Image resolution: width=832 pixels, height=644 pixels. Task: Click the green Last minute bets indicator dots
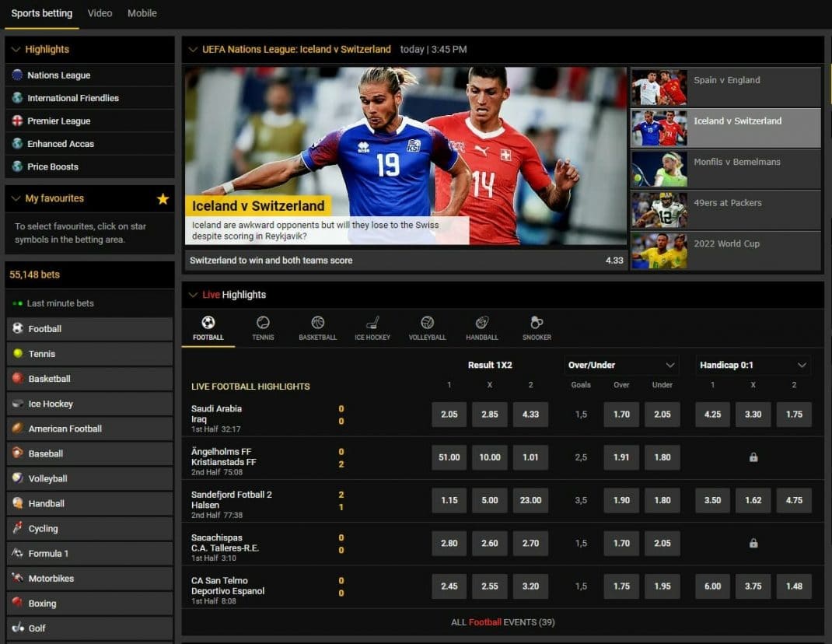point(18,303)
